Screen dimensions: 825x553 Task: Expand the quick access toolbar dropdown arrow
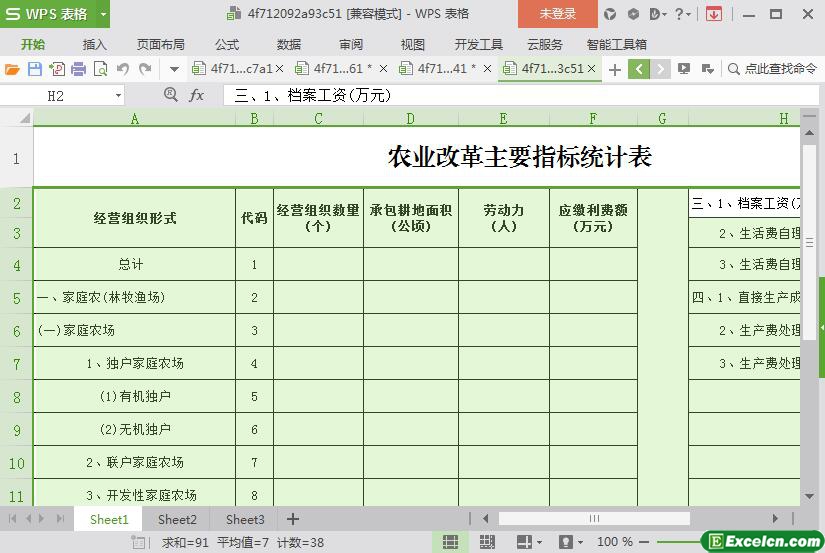174,69
